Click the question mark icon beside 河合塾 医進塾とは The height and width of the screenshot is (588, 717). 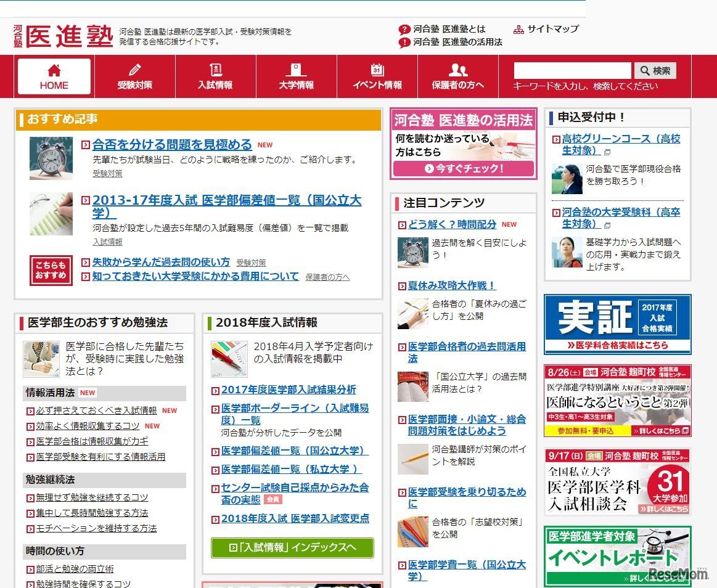404,28
